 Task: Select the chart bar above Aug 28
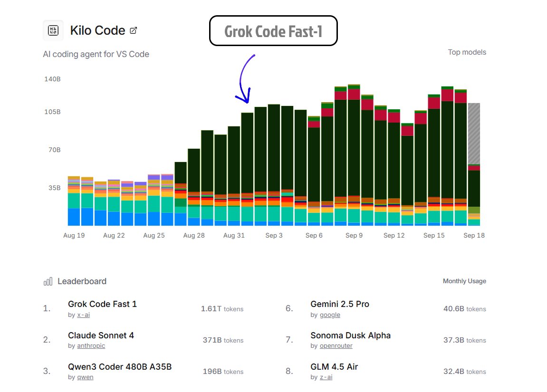[194, 187]
